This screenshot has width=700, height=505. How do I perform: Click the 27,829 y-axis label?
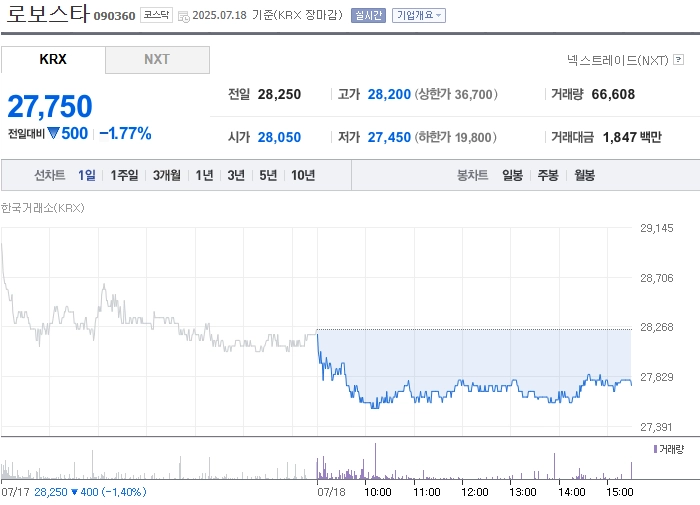[x=657, y=377]
